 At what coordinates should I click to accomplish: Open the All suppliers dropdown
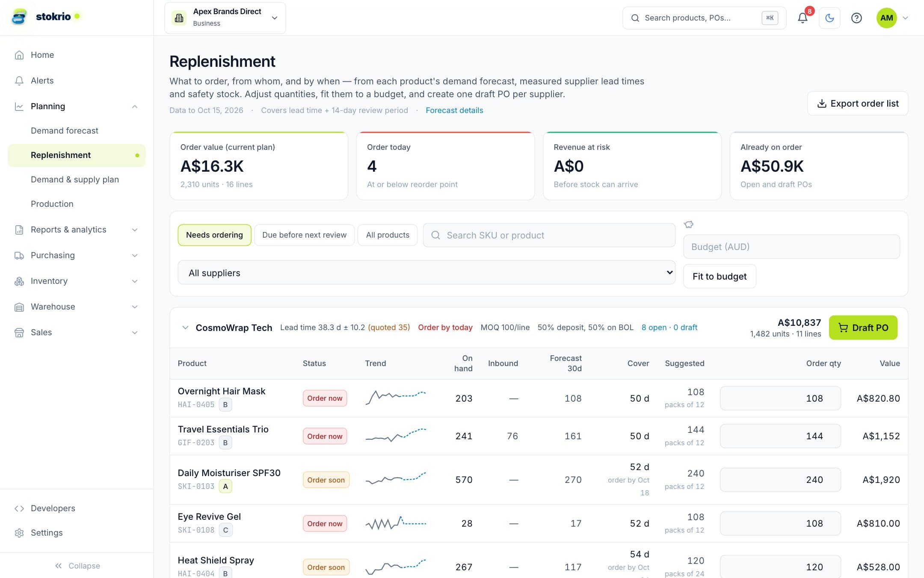pos(426,273)
